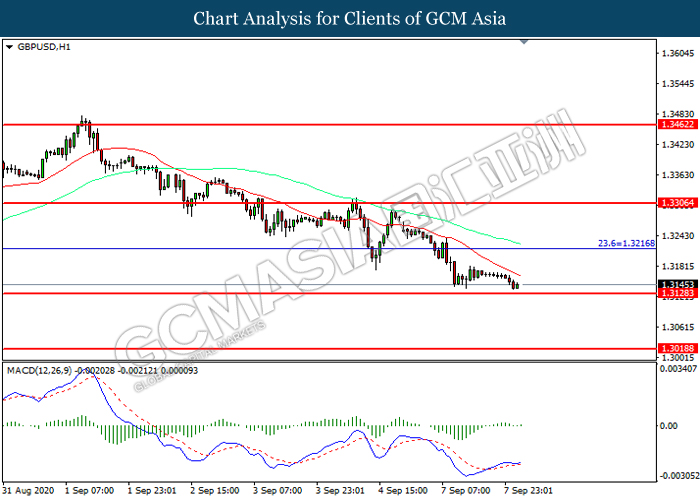Click the 0.003407 MACD scale value
Image resolution: width=700 pixels, height=500 pixels.
(x=678, y=369)
